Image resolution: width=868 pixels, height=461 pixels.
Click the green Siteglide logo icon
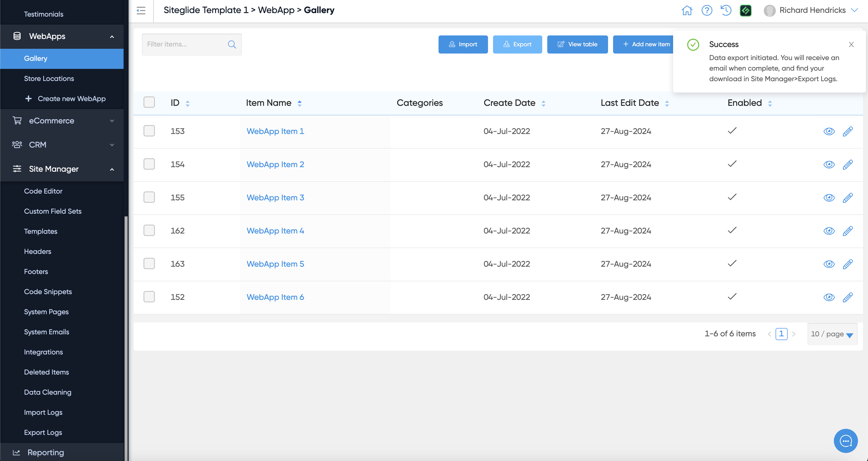coord(745,11)
